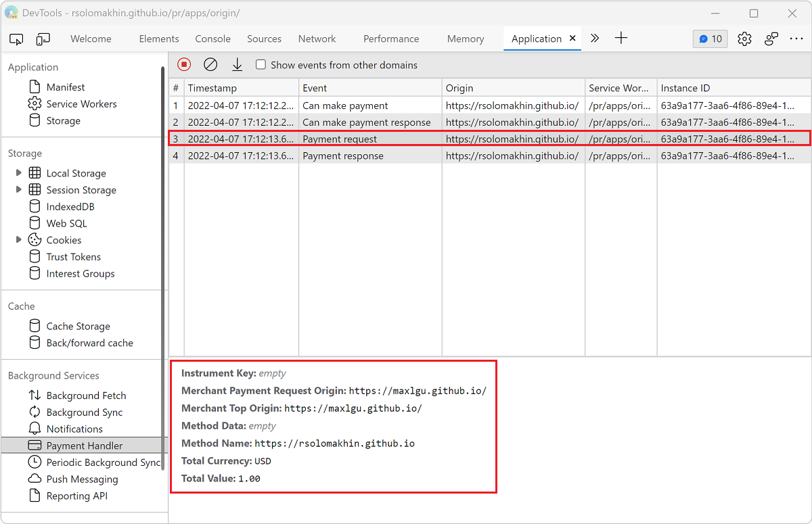Screen dimensions: 812x524
Task: Close the Application tab
Action: tap(572, 39)
